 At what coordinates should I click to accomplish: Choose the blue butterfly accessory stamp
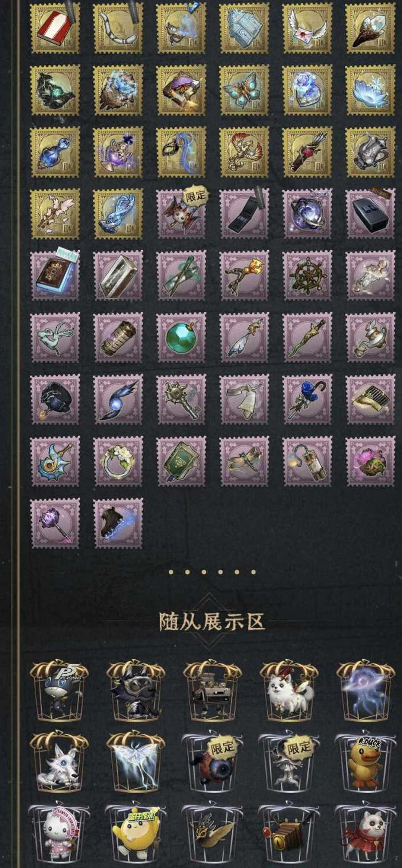244,90
